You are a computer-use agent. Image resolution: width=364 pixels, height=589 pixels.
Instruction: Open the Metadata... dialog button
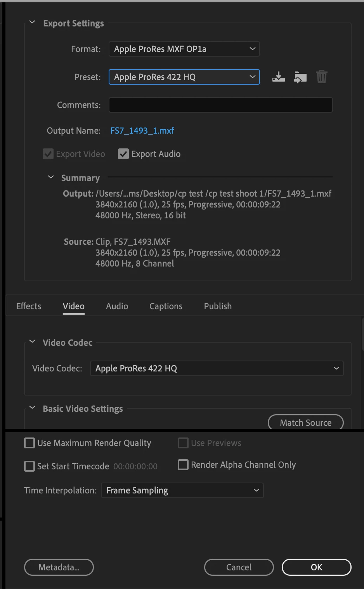pyautogui.click(x=59, y=567)
